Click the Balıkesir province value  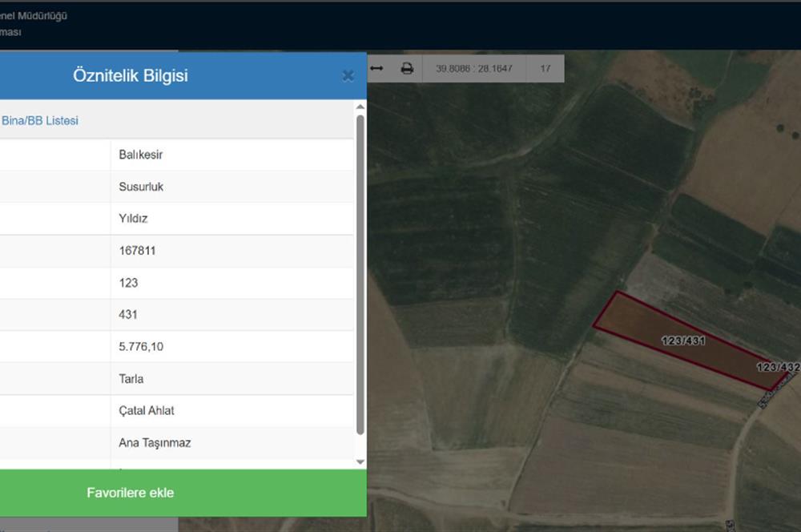141,155
